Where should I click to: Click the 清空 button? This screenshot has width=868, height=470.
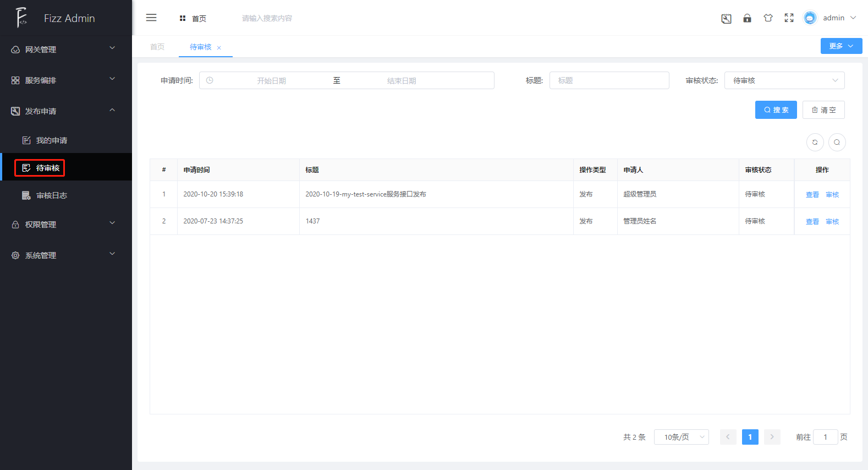click(x=823, y=110)
